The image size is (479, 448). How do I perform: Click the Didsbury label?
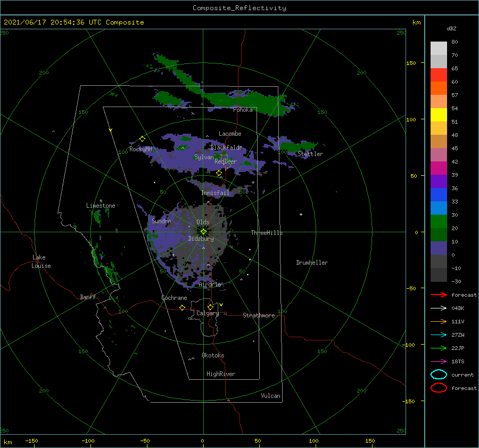tap(201, 239)
